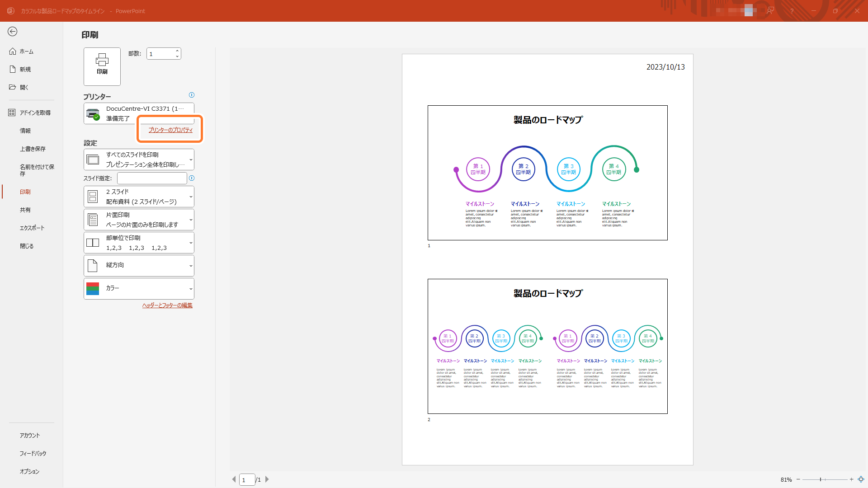Click zoom to page fit icon
The height and width of the screenshot is (488, 868).
861,479
